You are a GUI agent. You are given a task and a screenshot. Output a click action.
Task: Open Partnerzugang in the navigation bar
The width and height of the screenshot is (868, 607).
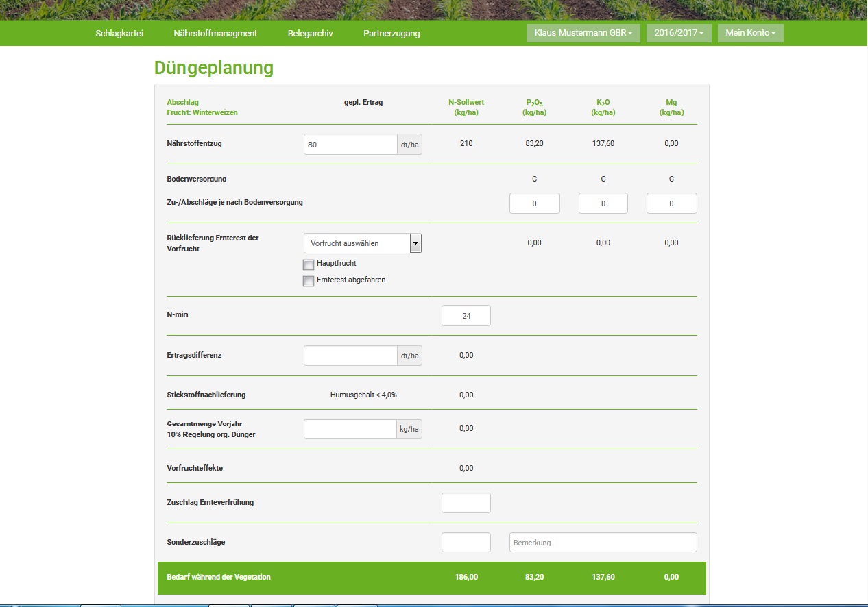coord(391,33)
